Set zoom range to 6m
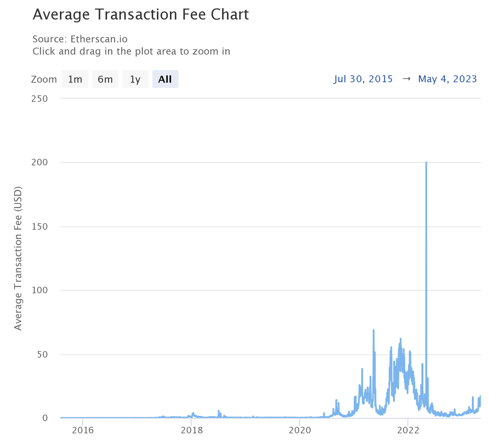Viewport: 489px width, 448px height. [105, 79]
